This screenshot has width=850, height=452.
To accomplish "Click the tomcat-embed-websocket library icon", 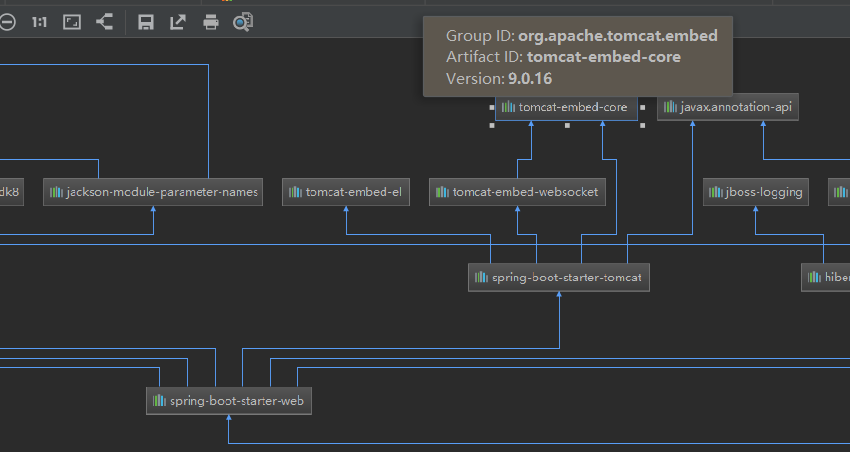I will pos(442,192).
